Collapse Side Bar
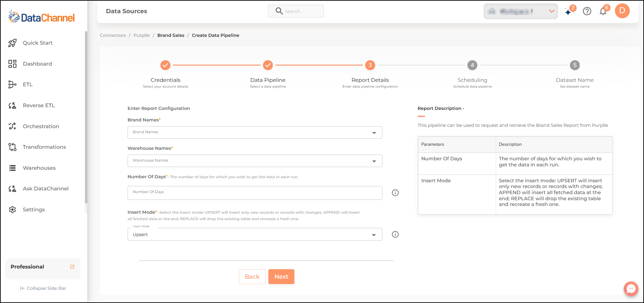 pyautogui.click(x=43, y=288)
